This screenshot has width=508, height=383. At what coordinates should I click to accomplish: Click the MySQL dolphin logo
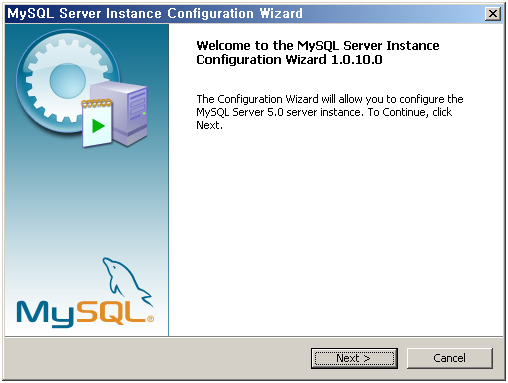tap(127, 281)
